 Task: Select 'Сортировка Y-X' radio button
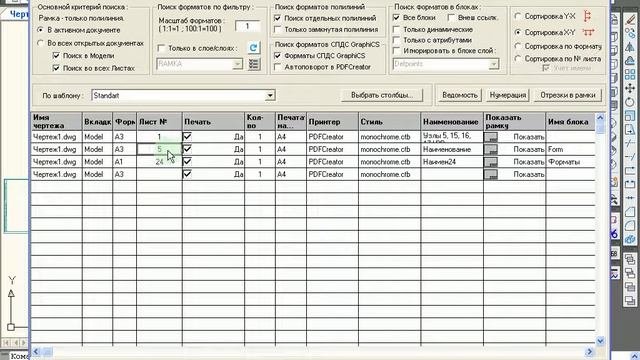pyautogui.click(x=518, y=16)
